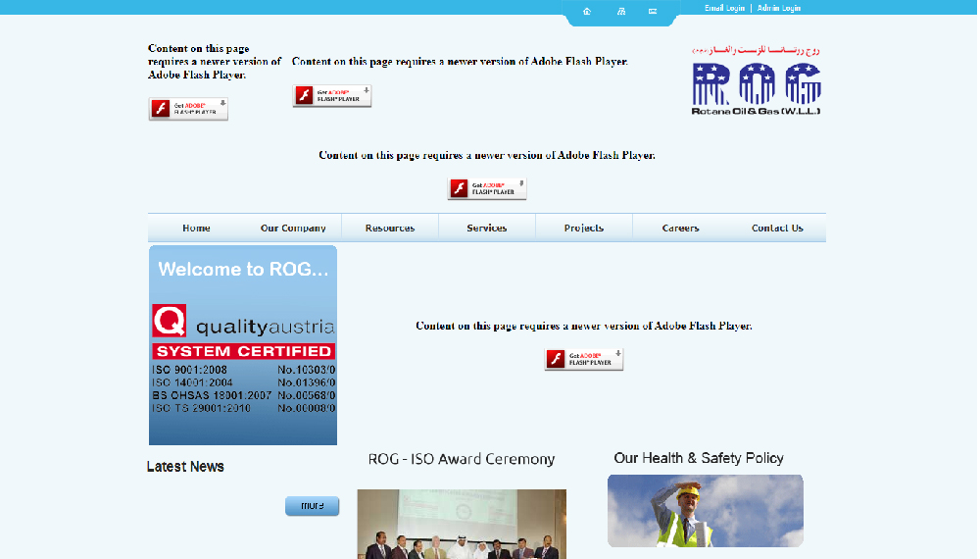
Task: Open the sitemap icon in top bar
Action: (620, 12)
